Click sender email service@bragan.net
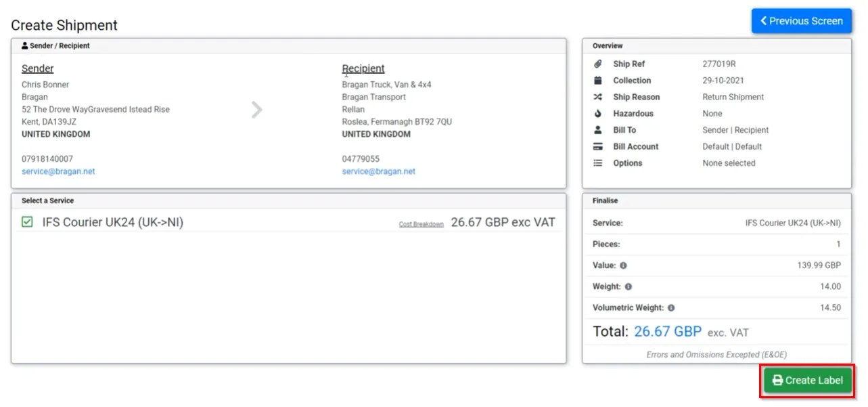Image resolution: width=868 pixels, height=407 pixels. tap(58, 171)
